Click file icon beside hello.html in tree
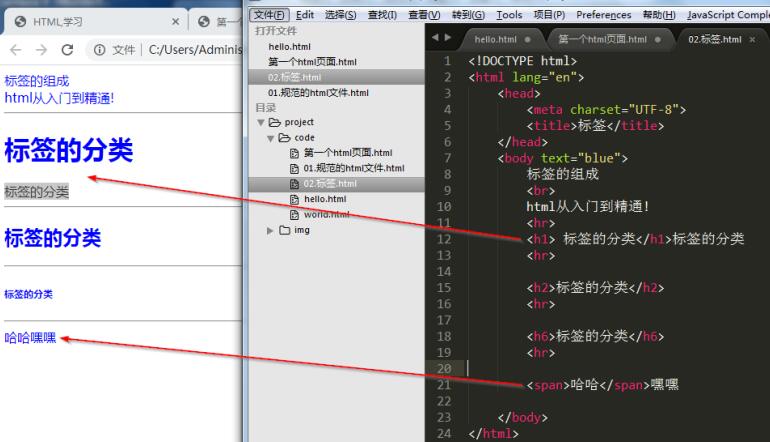Image resolution: width=770 pixels, height=442 pixels. coord(294,199)
